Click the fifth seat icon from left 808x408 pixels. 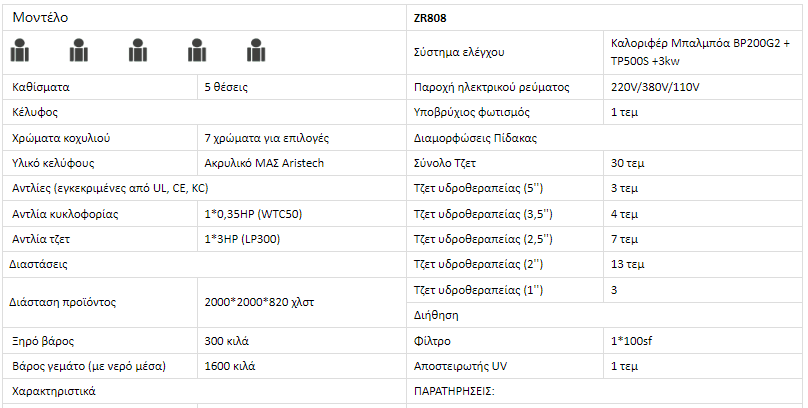(256, 48)
